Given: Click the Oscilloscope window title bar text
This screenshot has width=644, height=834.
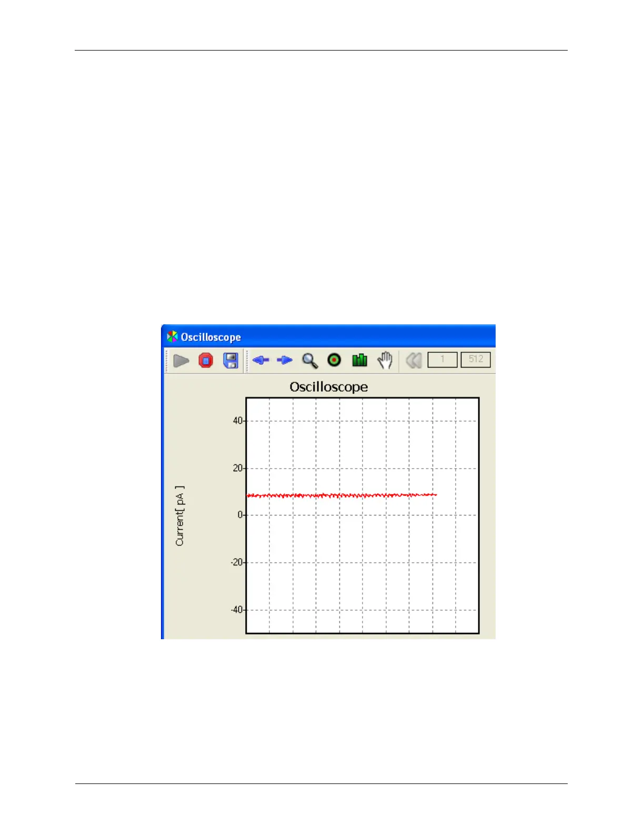Looking at the screenshot, I should point(211,337).
